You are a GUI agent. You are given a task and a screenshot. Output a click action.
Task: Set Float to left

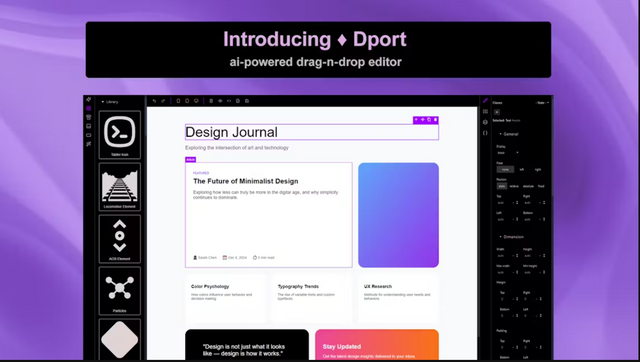point(522,169)
